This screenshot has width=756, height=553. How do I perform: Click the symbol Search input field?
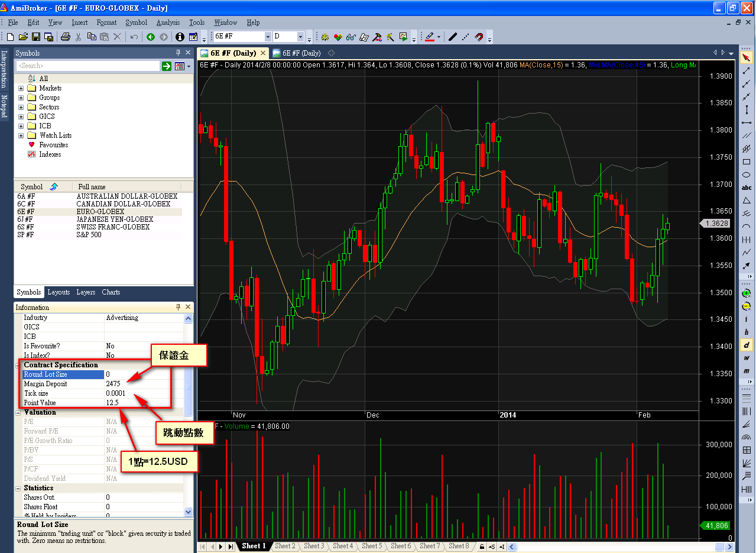click(x=87, y=66)
